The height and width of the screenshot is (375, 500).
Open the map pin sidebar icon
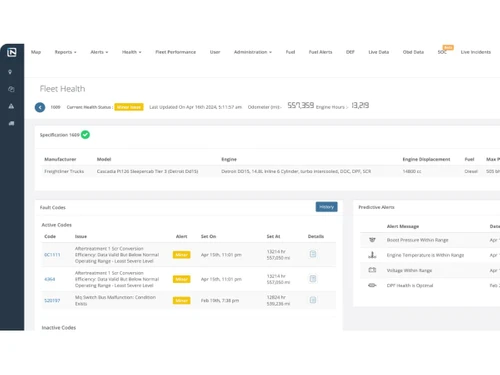pyautogui.click(x=10, y=72)
